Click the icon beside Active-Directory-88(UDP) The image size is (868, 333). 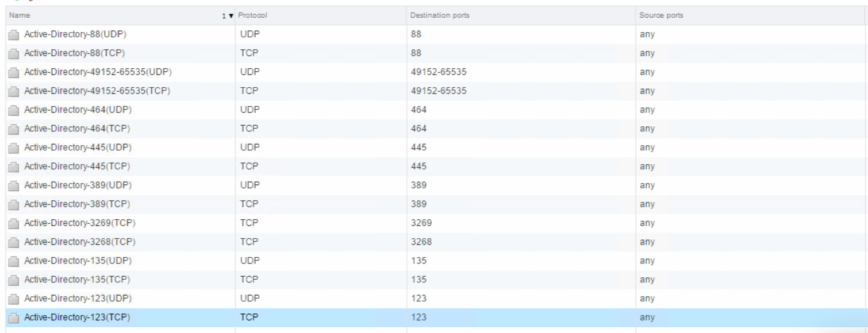pos(14,35)
